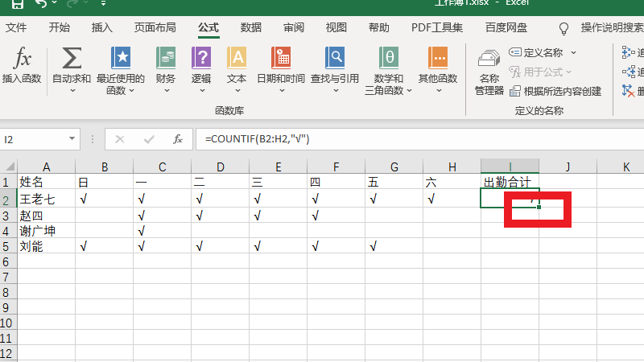Open Recently Used functions star icon
The width and height of the screenshot is (644, 362).
tap(121, 59)
